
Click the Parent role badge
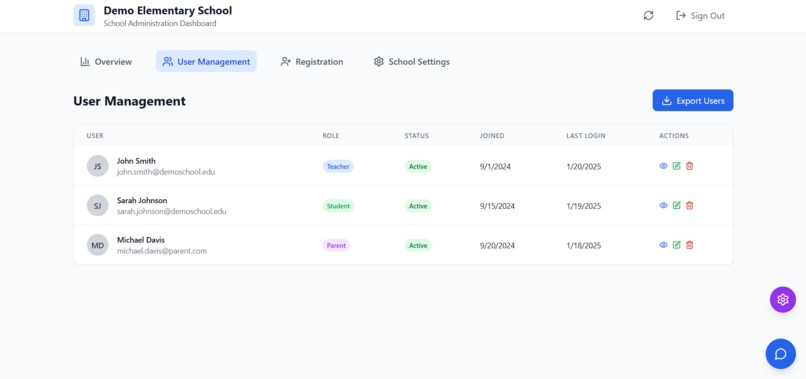(x=336, y=246)
